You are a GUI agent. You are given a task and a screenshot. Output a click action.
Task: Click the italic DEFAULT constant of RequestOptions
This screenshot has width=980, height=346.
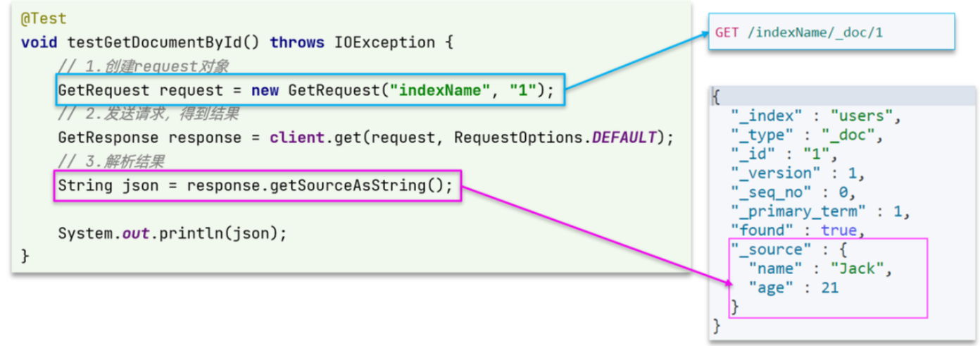click(x=624, y=137)
